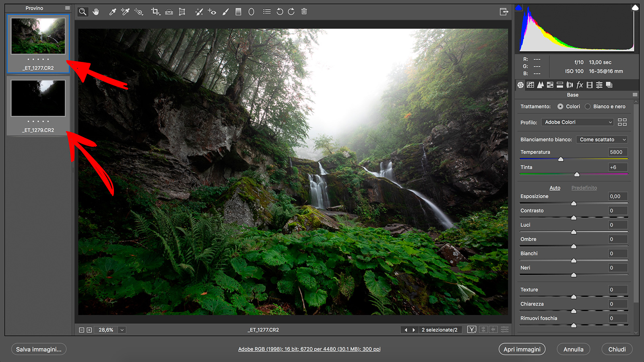This screenshot has width=644, height=362.
Task: Switch treatment to Bianco e nero
Action: pyautogui.click(x=588, y=106)
